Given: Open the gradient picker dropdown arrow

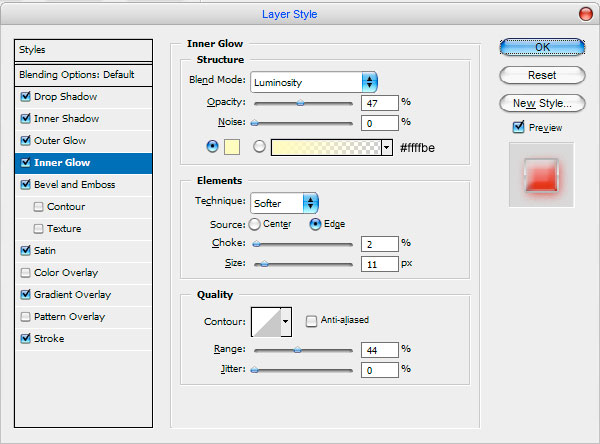Looking at the screenshot, I should 387,147.
